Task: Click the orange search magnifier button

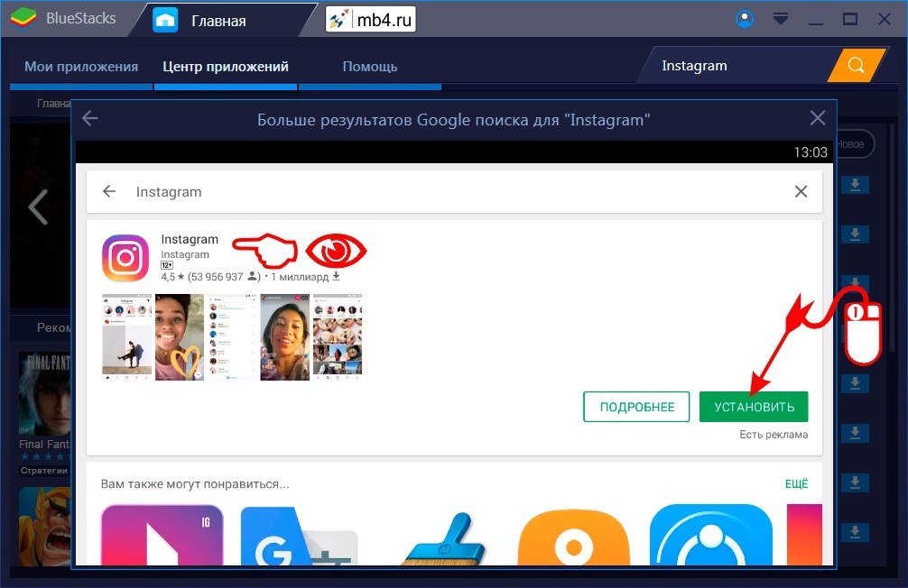Action: coord(856,66)
